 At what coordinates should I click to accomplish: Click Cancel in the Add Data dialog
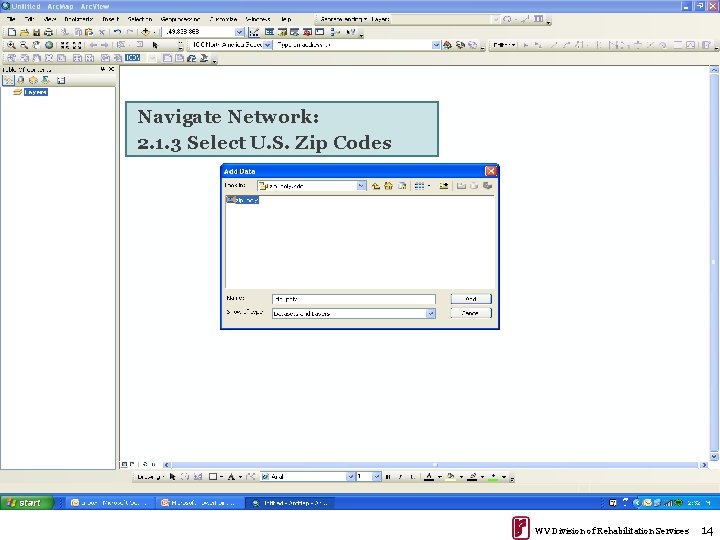471,313
